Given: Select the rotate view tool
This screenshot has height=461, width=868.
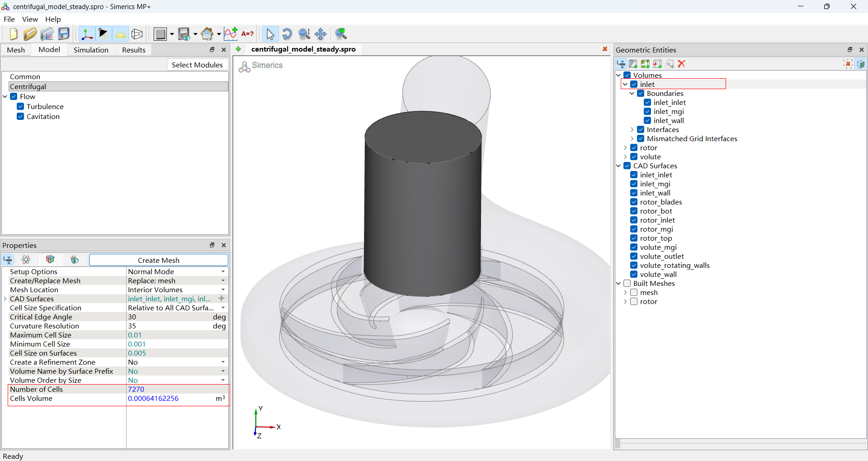Looking at the screenshot, I should [287, 34].
